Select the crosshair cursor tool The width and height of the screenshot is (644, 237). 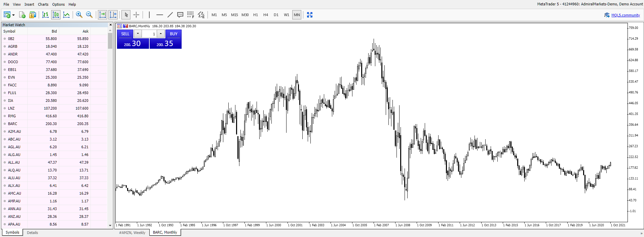click(x=136, y=15)
